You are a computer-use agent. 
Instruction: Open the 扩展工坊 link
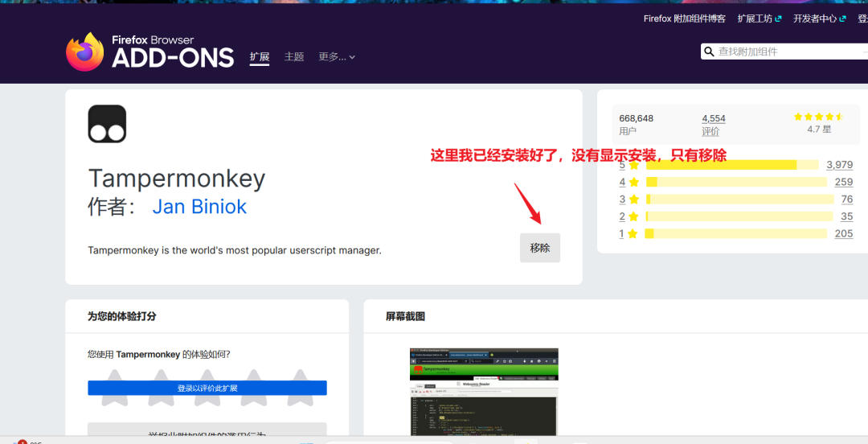tap(759, 18)
